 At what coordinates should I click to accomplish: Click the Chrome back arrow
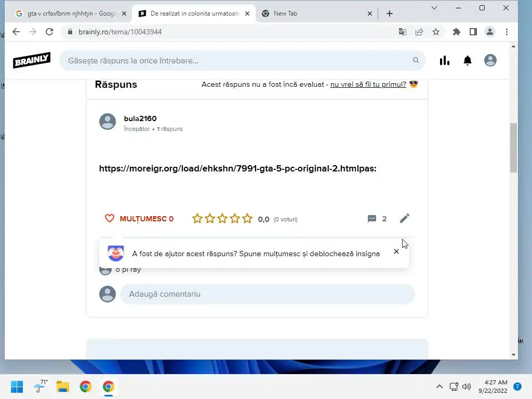coord(16,32)
